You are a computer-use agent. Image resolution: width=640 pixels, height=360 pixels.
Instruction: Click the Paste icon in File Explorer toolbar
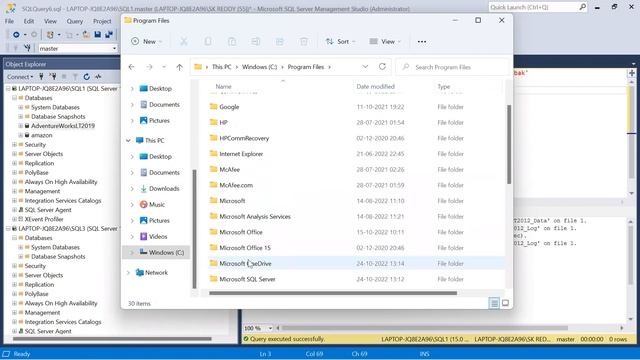tap(232, 42)
